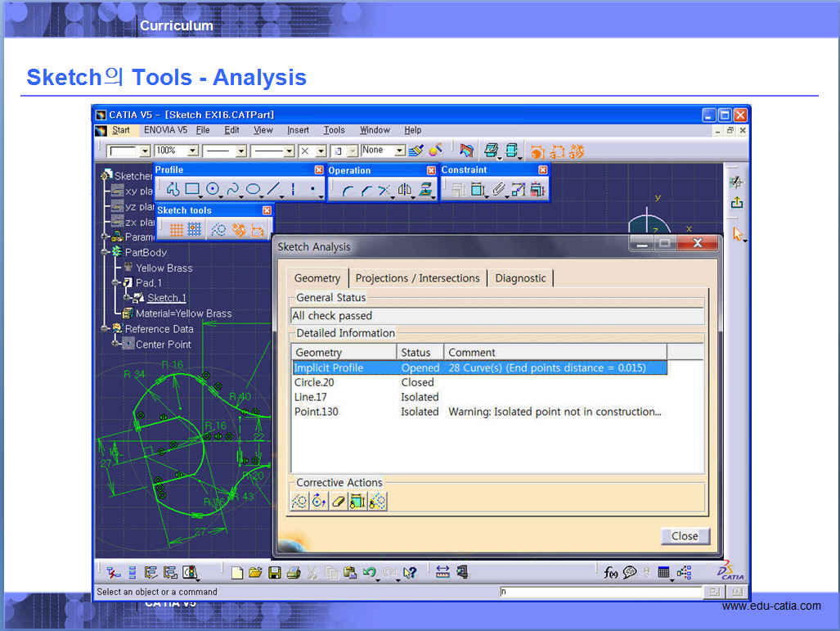Click the Print icon in bottom toolbar
Screen dimensions: 840x631
point(293,573)
